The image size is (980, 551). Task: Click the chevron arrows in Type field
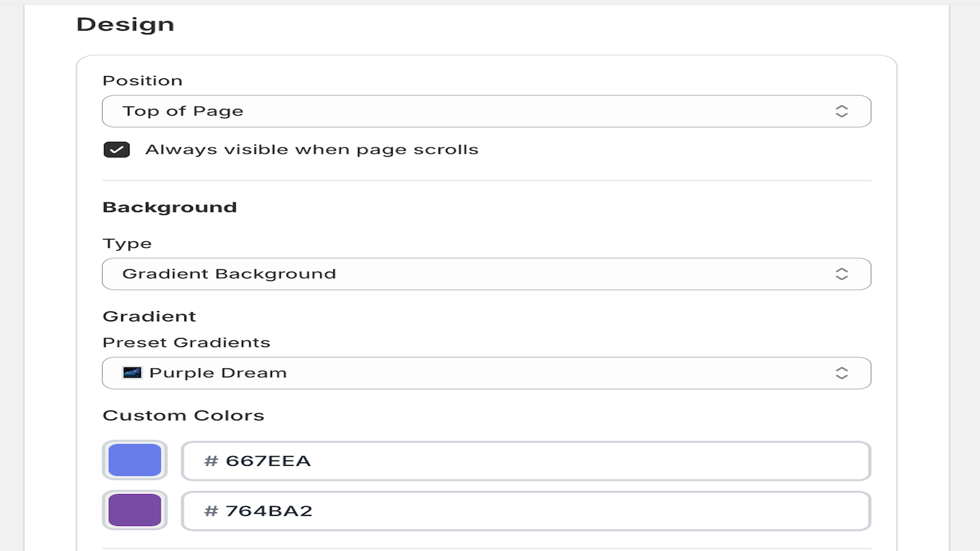(x=842, y=274)
